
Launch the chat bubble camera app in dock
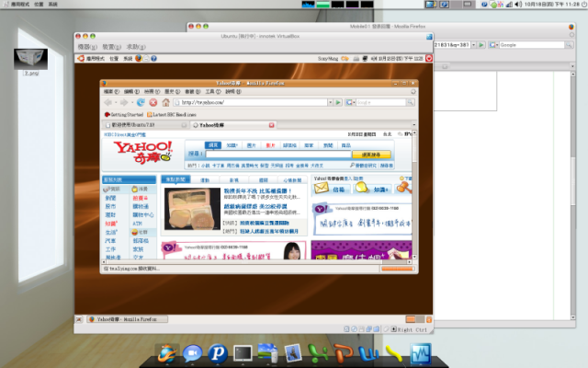click(192, 353)
